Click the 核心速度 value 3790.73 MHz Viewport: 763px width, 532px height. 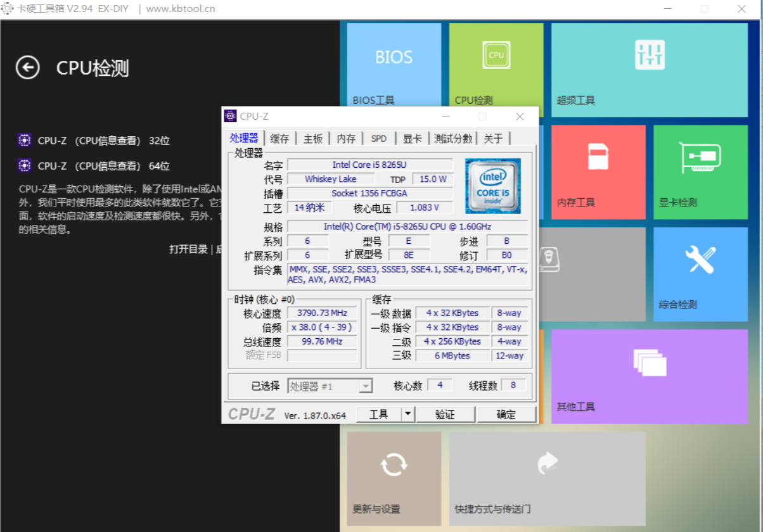coord(321,313)
